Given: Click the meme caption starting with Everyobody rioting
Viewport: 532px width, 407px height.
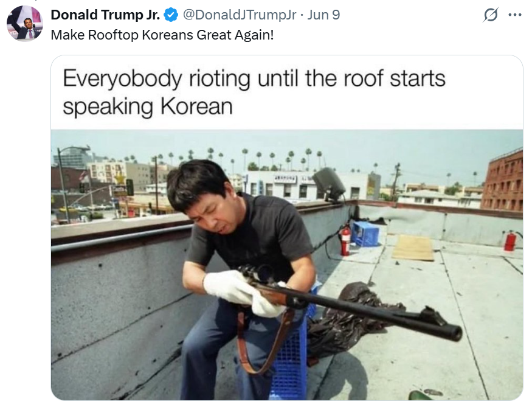Looking at the screenshot, I should click(x=254, y=92).
